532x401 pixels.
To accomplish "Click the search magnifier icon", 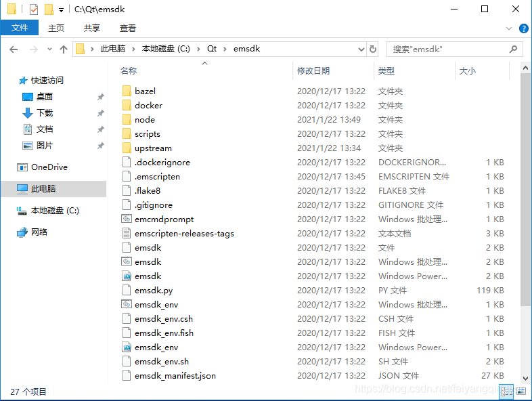I will (513, 49).
